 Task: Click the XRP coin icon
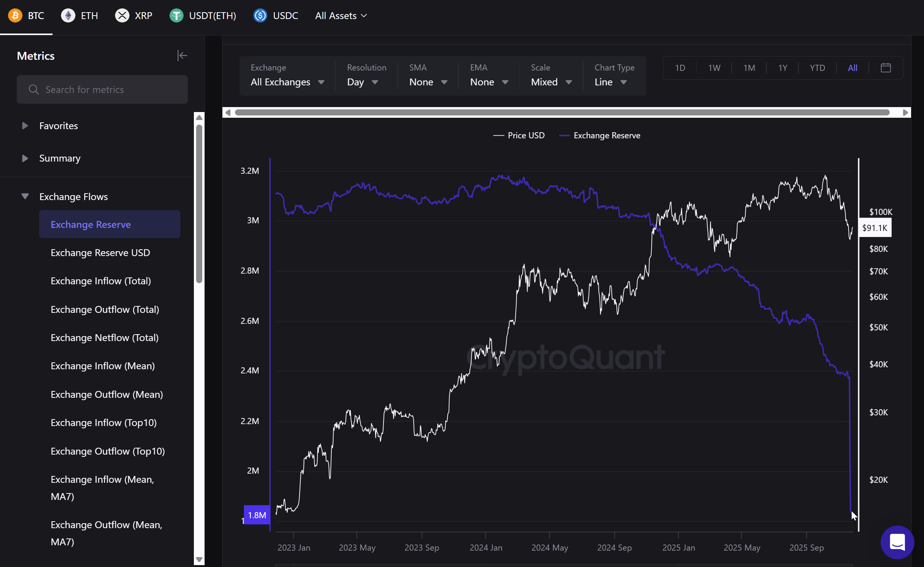coord(122,16)
